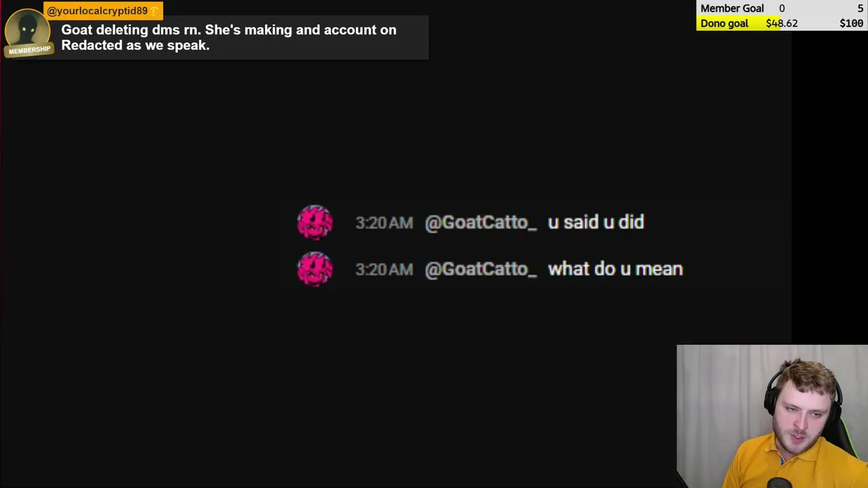Click the $48.62 donation amount

click(781, 23)
